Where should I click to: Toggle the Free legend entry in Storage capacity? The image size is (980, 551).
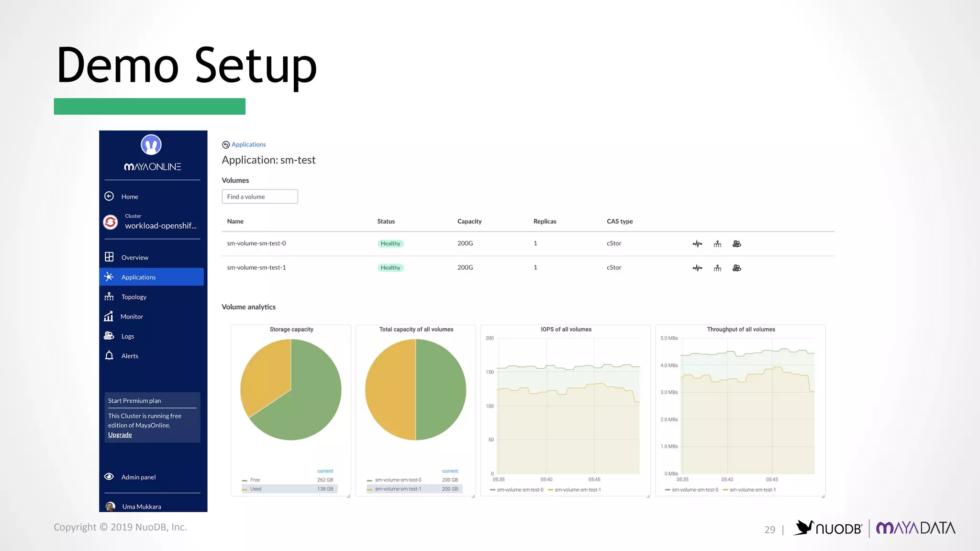point(255,480)
